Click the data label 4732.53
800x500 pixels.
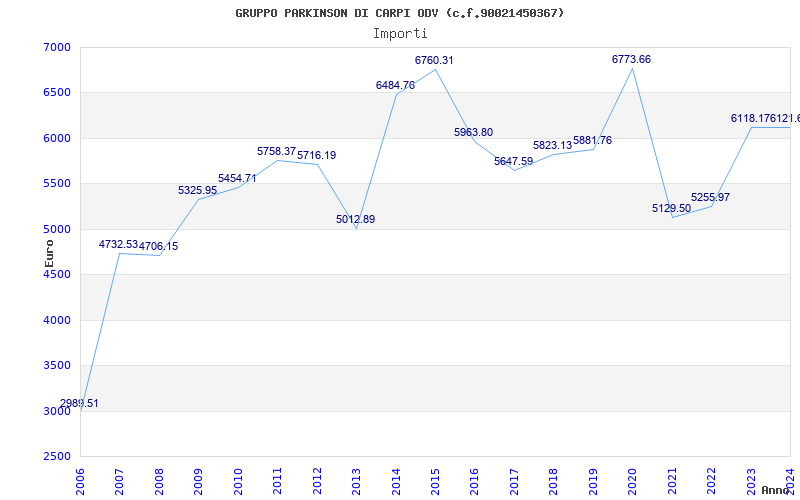[x=118, y=244]
